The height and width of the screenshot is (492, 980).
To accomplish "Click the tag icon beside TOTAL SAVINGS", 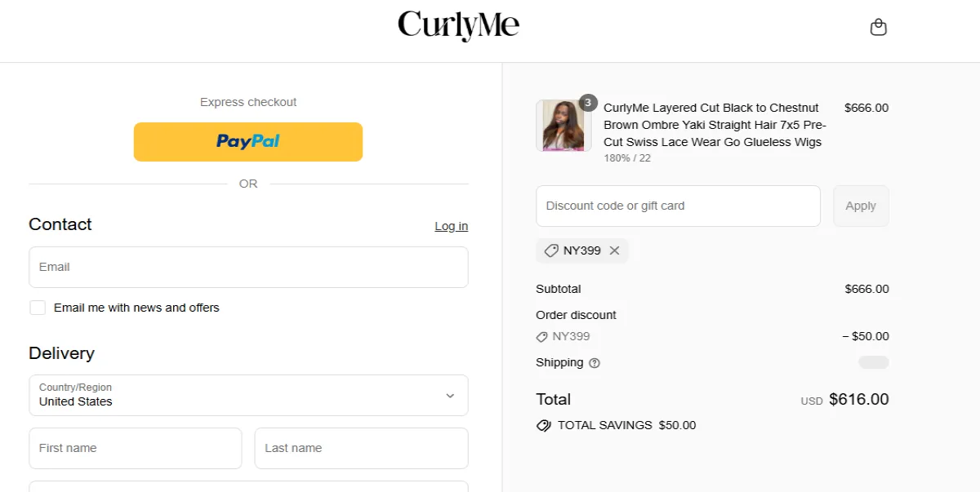I will (544, 425).
